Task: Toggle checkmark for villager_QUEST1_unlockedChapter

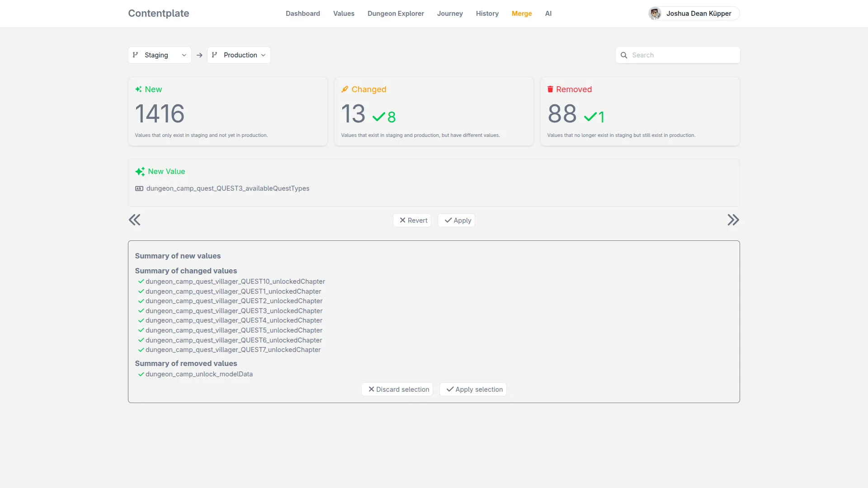Action: 141,291
